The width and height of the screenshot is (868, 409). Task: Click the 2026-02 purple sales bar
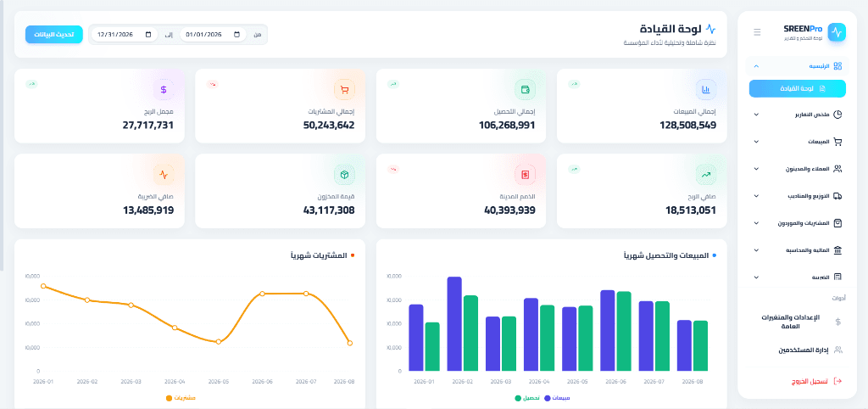click(454, 323)
